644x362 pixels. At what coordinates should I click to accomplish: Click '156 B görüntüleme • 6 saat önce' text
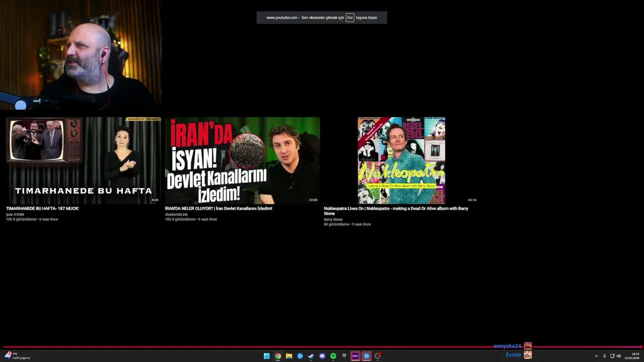32,219
